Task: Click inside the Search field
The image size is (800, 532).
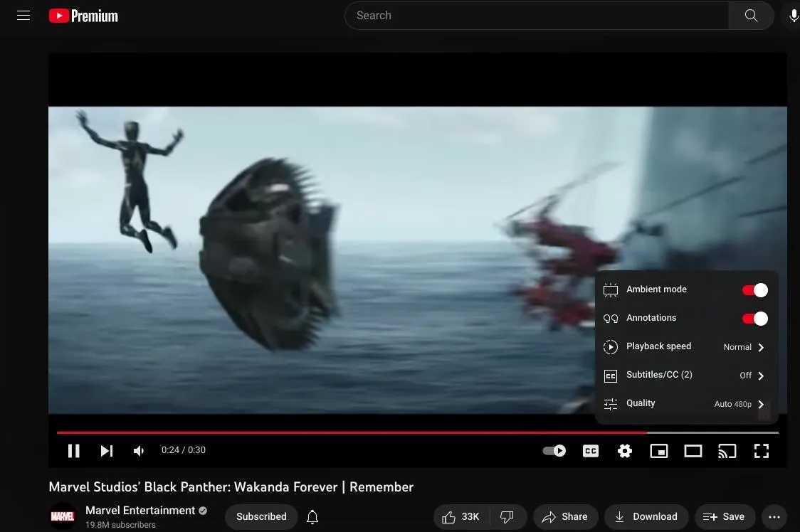Action: 537,16
